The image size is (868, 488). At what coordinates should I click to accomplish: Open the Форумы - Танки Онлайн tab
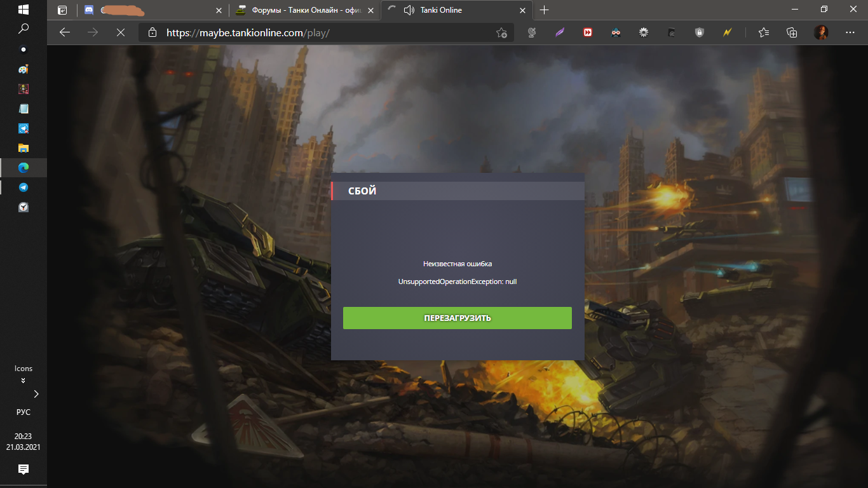(x=305, y=10)
